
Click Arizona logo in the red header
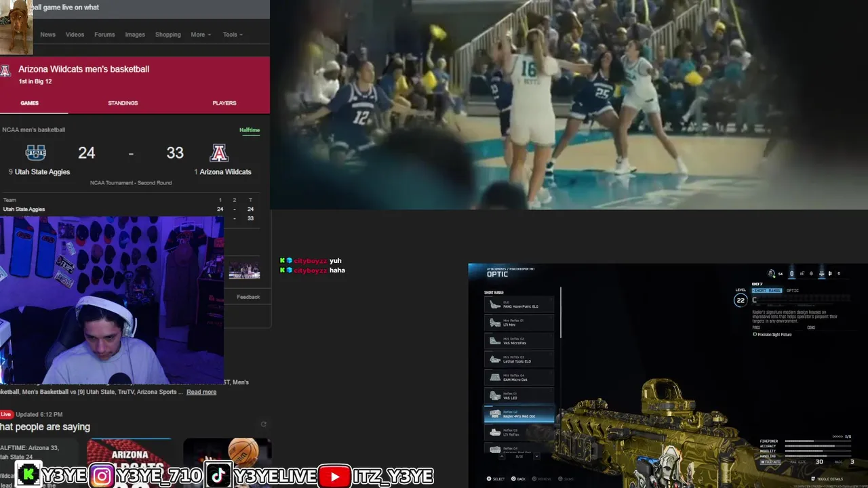tap(5, 71)
